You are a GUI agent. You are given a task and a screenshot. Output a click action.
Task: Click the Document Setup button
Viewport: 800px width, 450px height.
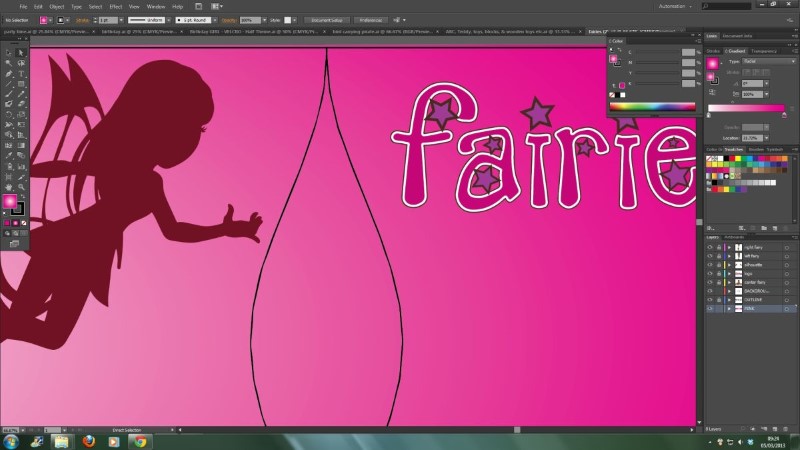point(326,19)
